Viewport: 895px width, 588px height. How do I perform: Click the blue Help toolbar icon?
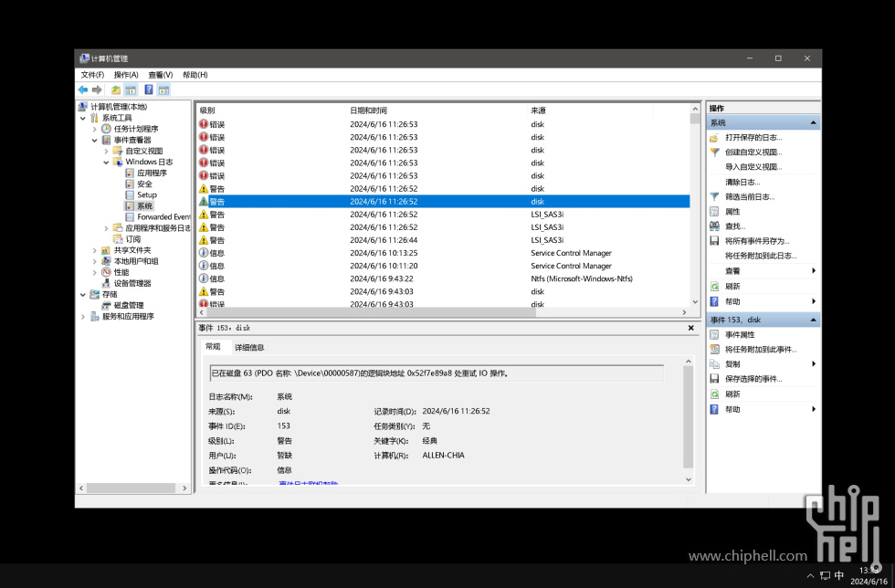point(148,89)
